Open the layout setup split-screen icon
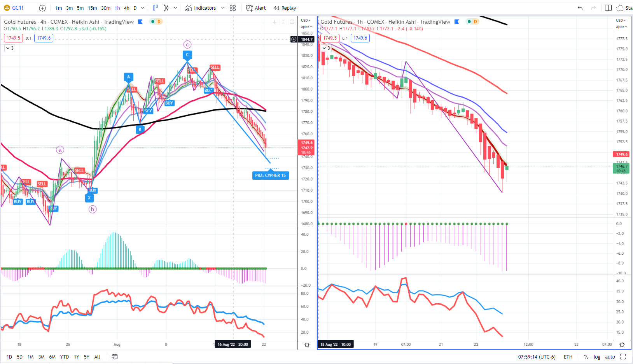633x364 pixels. pos(609,8)
